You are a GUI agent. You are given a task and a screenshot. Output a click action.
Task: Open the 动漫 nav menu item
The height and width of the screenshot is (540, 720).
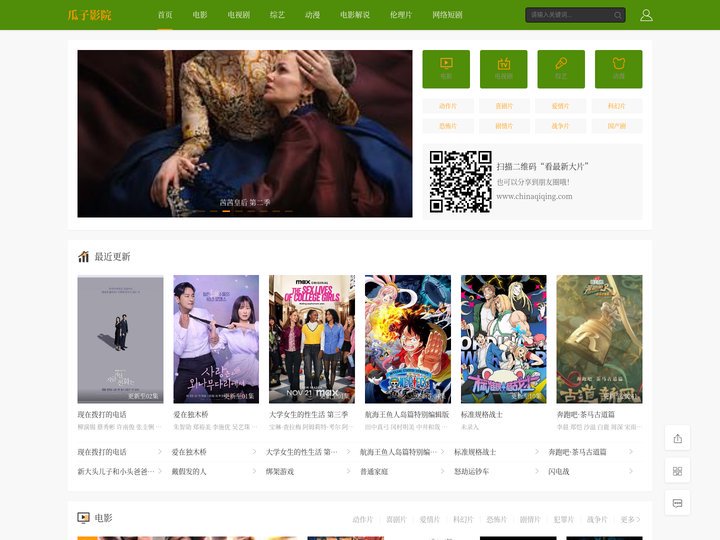(x=312, y=15)
